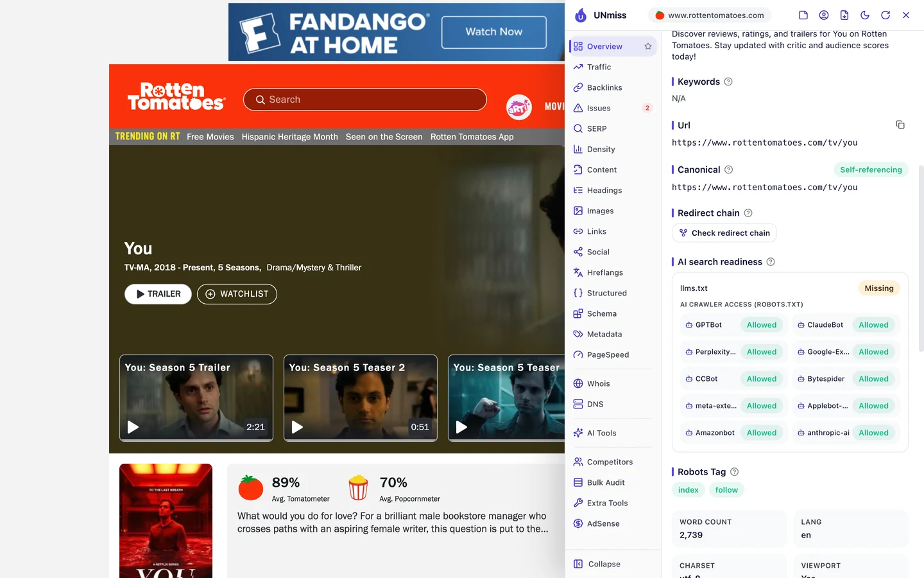Select the Hreflangs menu item
The image size is (924, 578).
(613, 272)
